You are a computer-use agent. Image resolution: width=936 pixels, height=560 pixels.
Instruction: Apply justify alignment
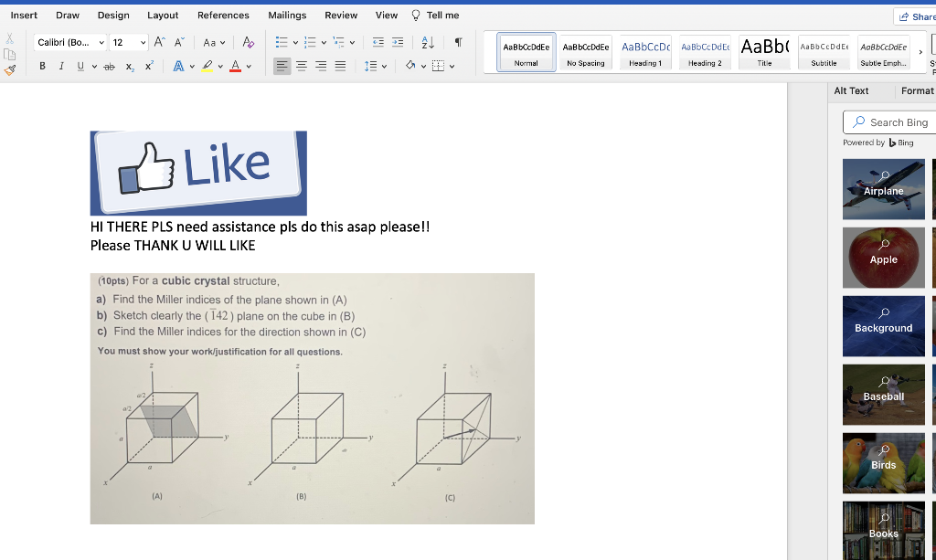[x=342, y=66]
